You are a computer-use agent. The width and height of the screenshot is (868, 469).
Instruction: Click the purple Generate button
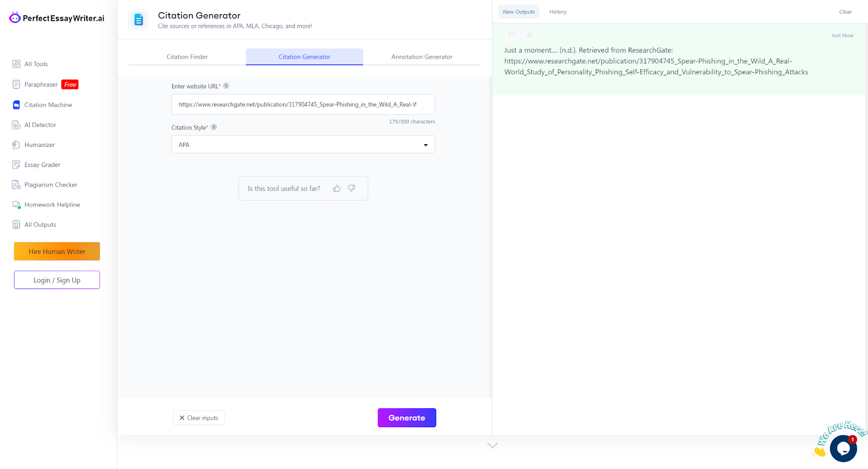coord(407,418)
